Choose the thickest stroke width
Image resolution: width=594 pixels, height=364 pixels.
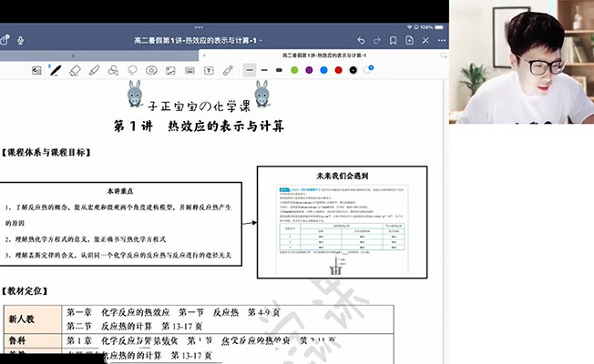279,70
